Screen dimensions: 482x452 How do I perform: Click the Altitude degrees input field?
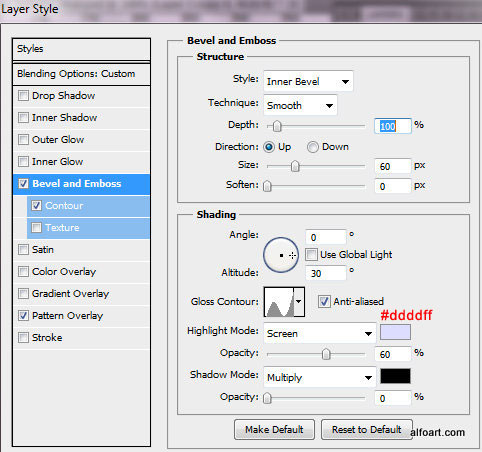click(x=326, y=273)
